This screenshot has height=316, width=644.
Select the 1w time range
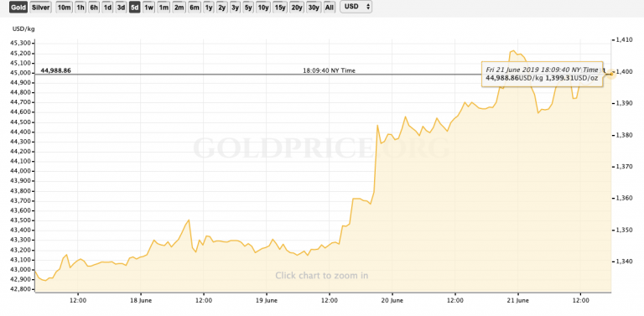pyautogui.click(x=148, y=8)
